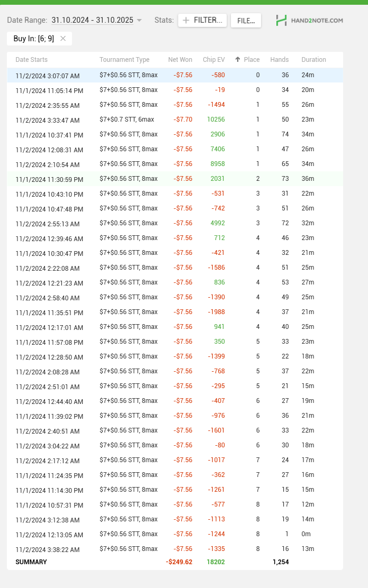This screenshot has width=368, height=588.
Task: Sort by Tournament Type column header
Action: point(124,60)
